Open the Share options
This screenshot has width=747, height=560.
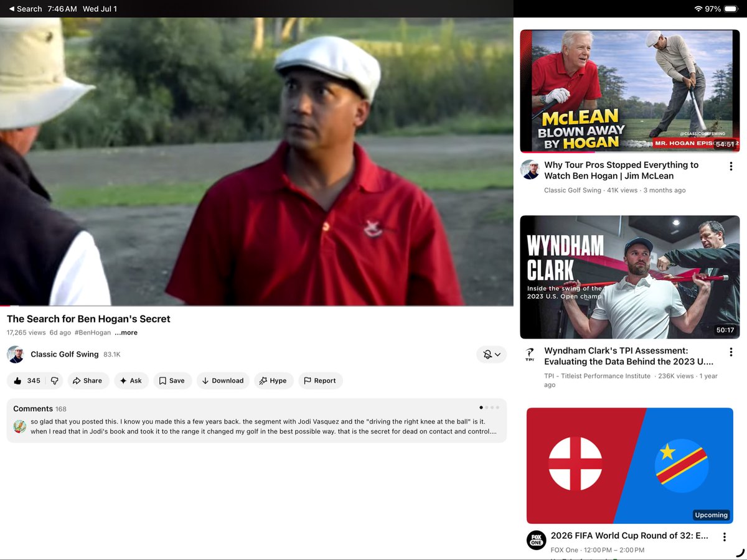click(x=88, y=381)
